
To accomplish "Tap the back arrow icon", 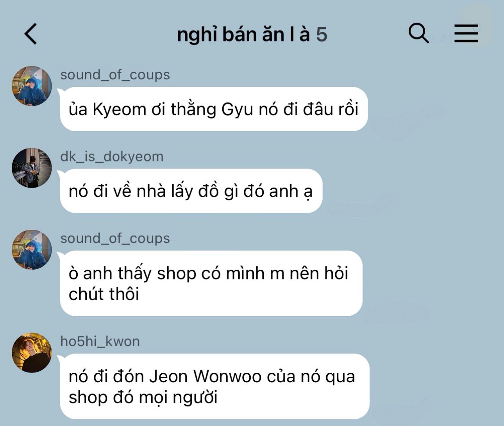I will pyautogui.click(x=31, y=34).
